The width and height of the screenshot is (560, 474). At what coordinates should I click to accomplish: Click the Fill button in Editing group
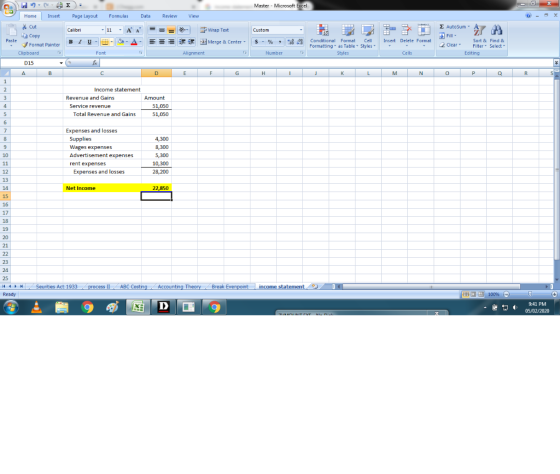coord(448,36)
